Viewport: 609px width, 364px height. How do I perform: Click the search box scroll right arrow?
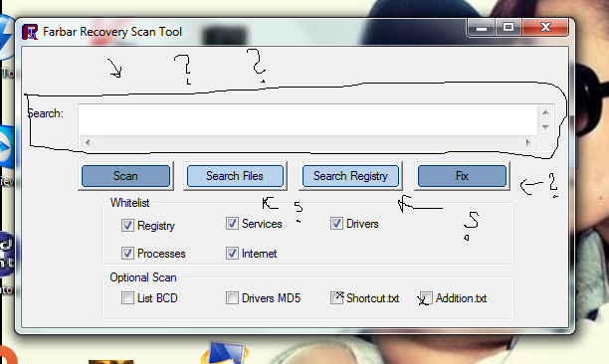(527, 142)
